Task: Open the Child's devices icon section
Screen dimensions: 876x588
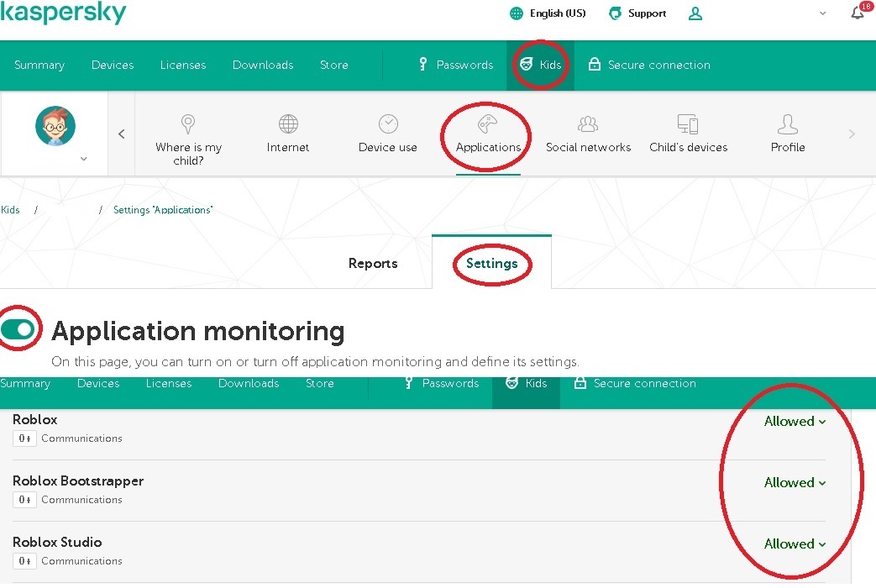Action: coord(688,123)
